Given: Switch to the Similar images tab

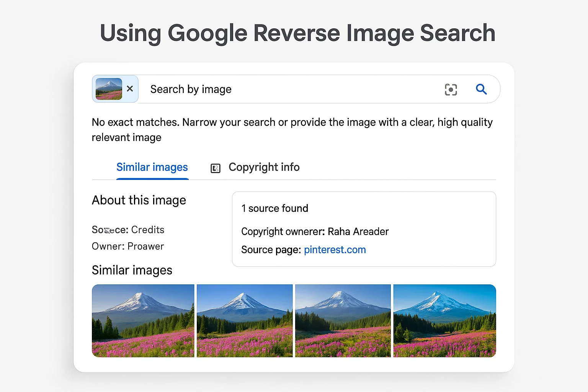Looking at the screenshot, I should click(152, 167).
